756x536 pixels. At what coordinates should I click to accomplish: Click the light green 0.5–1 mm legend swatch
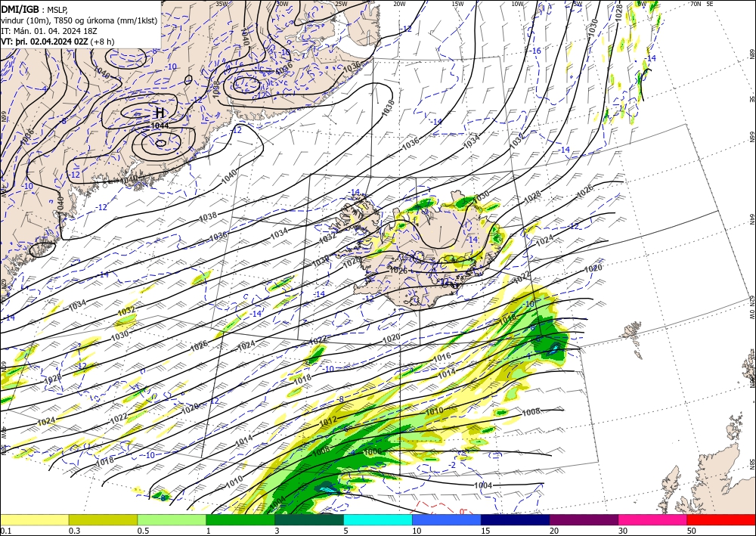click(172, 519)
